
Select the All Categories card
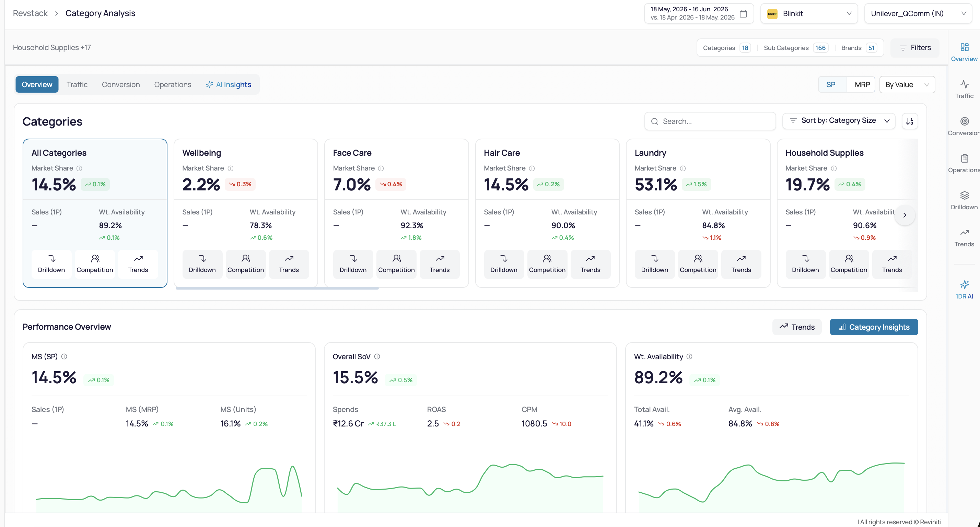click(95, 213)
